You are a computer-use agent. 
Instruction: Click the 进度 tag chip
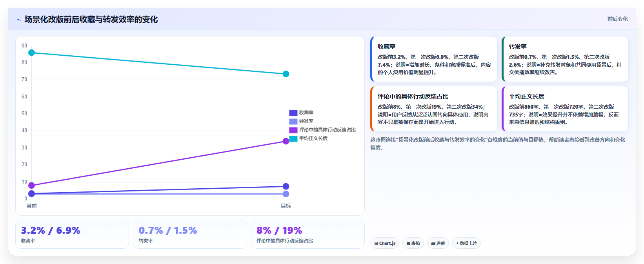(x=438, y=243)
